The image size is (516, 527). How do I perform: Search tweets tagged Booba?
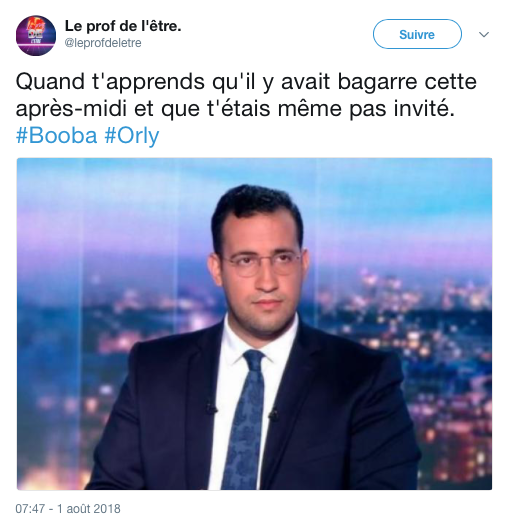(x=56, y=136)
